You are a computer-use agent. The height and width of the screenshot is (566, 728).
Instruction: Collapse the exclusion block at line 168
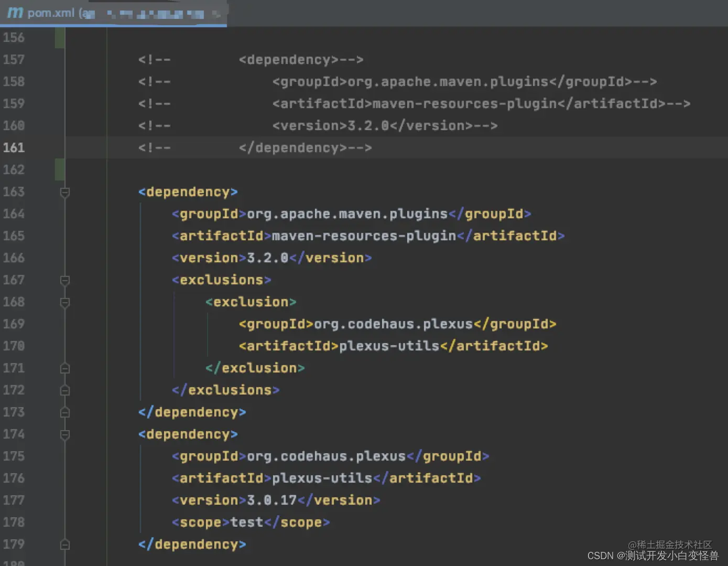[x=65, y=303]
